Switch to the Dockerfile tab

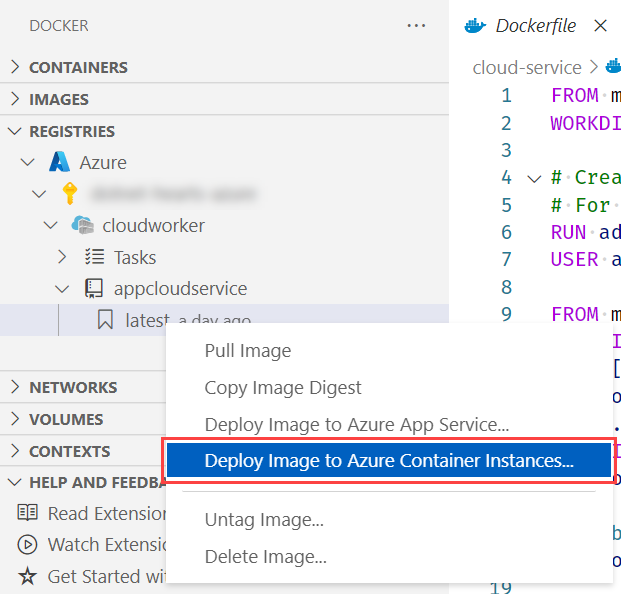536,26
